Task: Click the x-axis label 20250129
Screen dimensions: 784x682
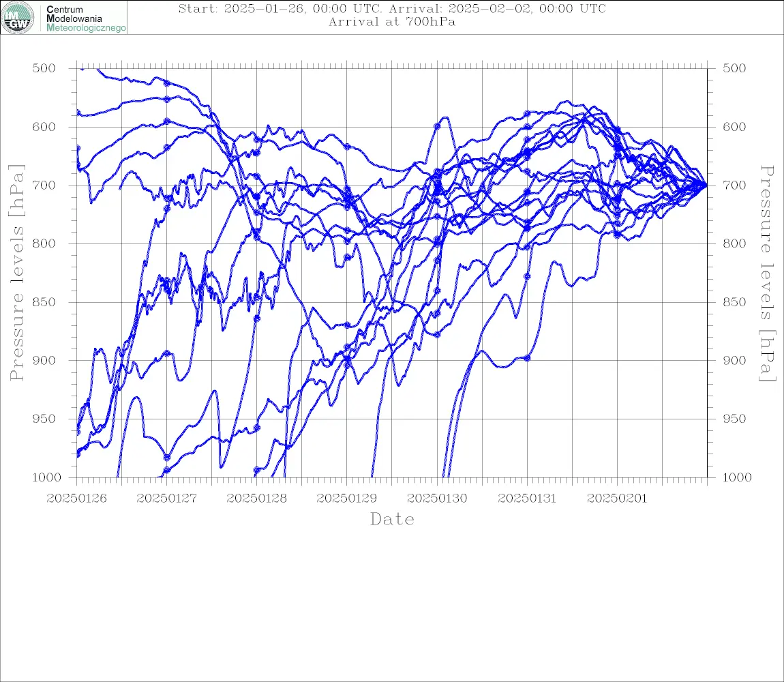Action: pyautogui.click(x=346, y=499)
